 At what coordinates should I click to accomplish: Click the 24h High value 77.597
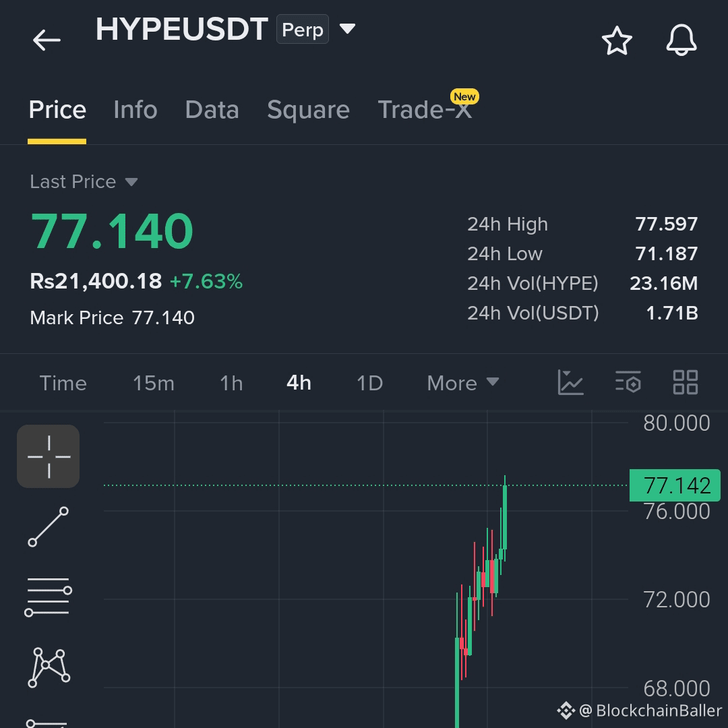click(x=666, y=224)
